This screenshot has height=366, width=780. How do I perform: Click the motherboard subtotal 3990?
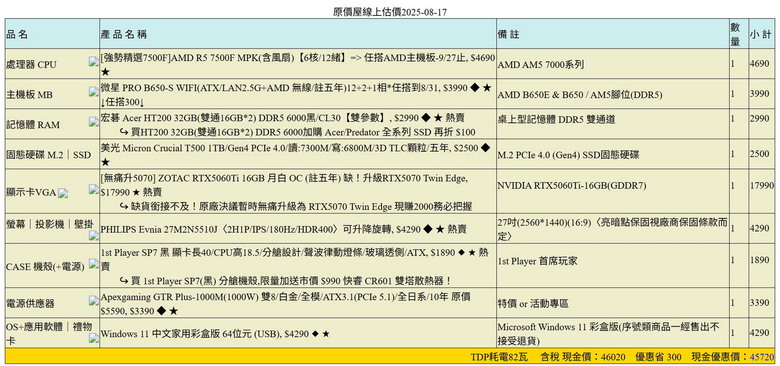click(x=760, y=94)
